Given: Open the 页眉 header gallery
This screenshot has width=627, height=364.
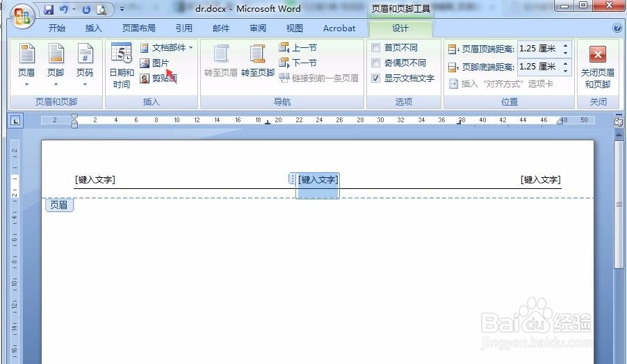Looking at the screenshot, I should click(26, 65).
